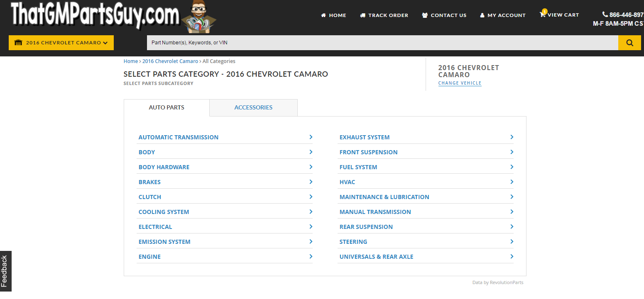
Task: Click the CHANGE VEHICLE link
Action: (460, 83)
